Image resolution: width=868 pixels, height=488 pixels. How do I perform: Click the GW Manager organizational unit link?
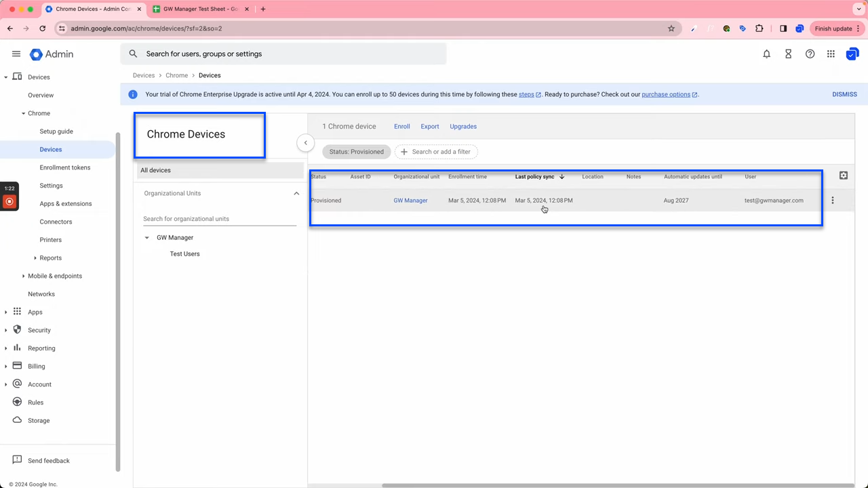point(410,201)
